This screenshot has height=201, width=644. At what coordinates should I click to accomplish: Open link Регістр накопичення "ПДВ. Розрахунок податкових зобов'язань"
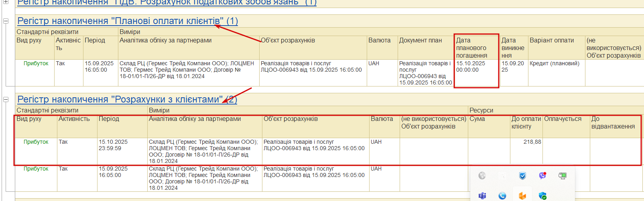(x=167, y=2)
